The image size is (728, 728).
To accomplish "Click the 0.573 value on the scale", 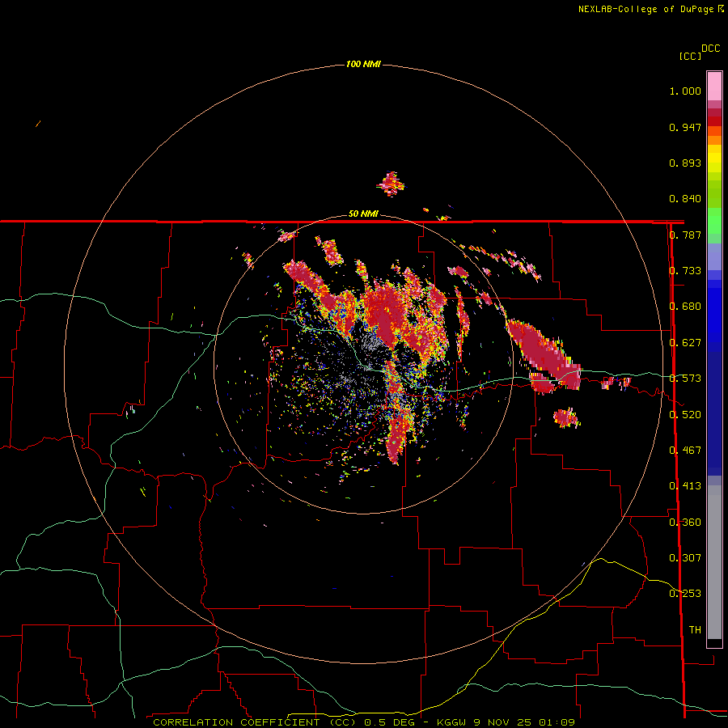I will click(685, 379).
